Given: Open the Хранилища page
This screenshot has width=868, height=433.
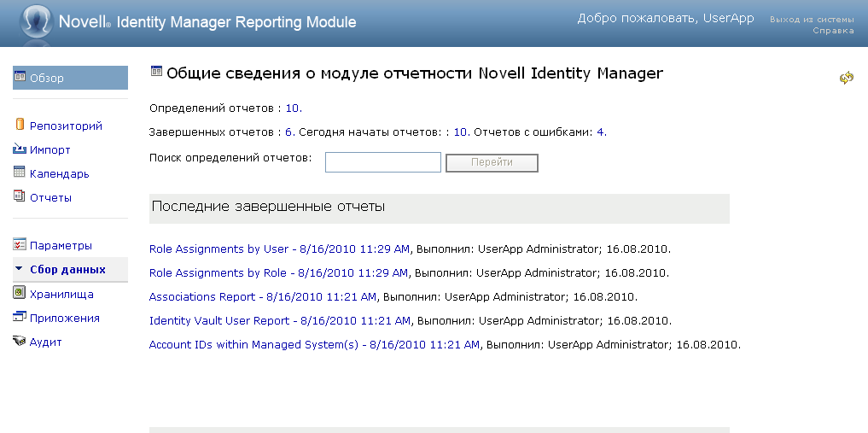Looking at the screenshot, I should 61,294.
